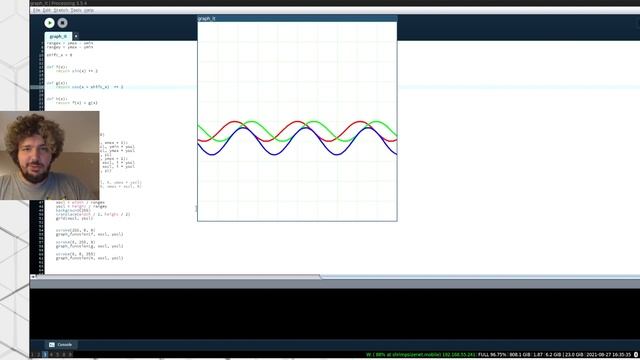Open the Sketch menu

point(61,10)
